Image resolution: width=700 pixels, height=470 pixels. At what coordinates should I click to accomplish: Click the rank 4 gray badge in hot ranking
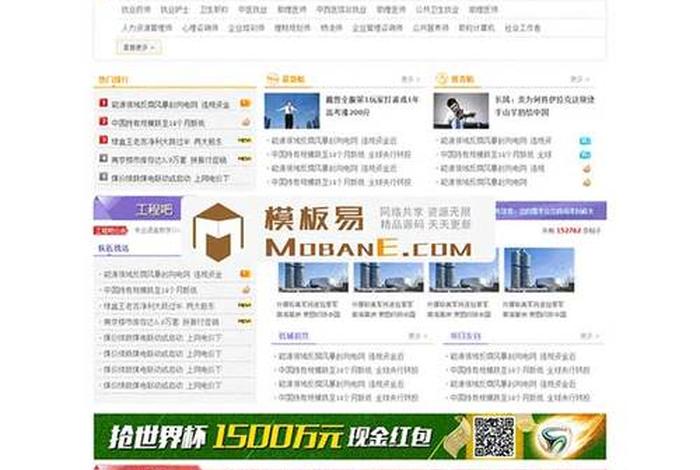[103, 158]
